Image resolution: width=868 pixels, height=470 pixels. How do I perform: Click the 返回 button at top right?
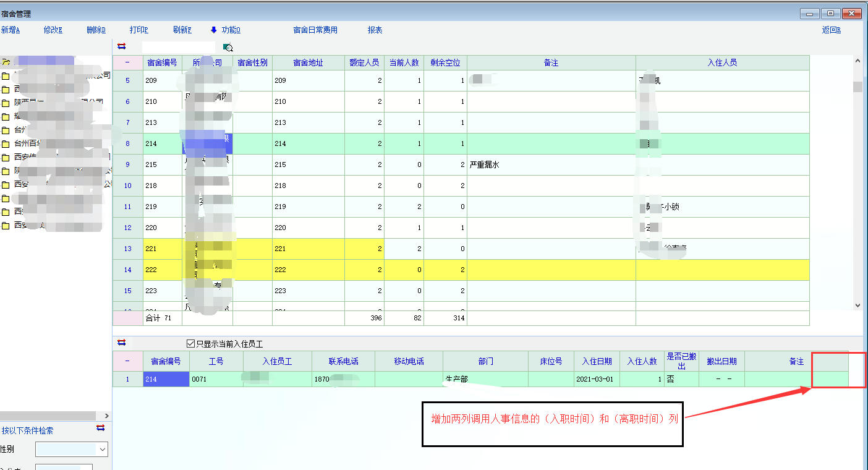click(x=831, y=30)
